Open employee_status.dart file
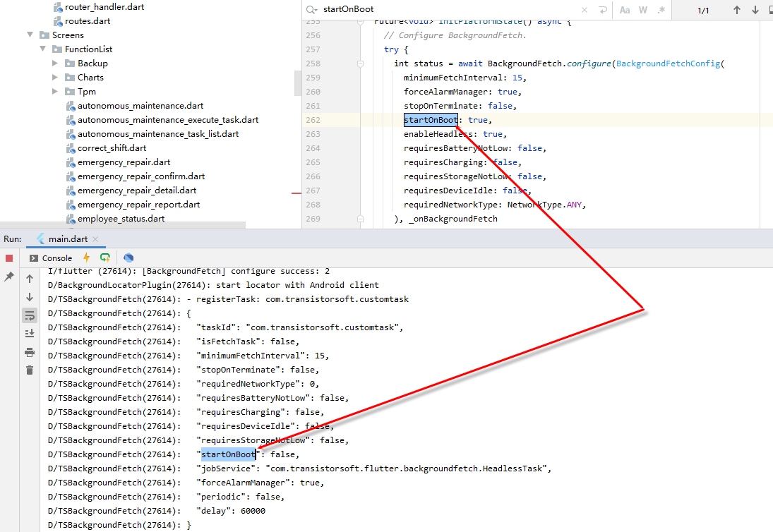This screenshot has height=532, width=773. (121, 218)
